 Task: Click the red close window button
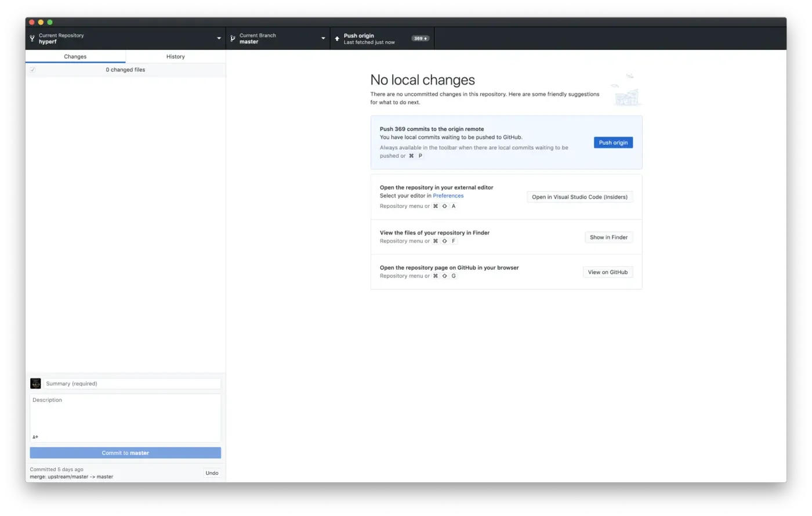coord(32,22)
